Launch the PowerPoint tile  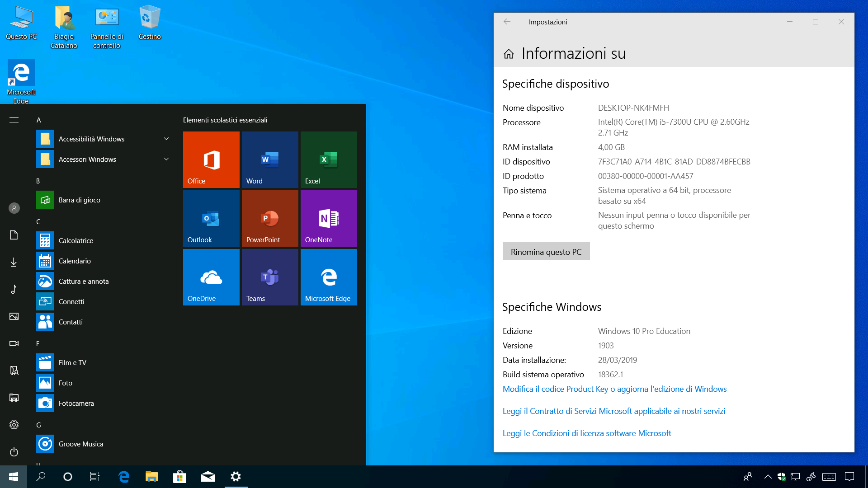click(x=270, y=218)
